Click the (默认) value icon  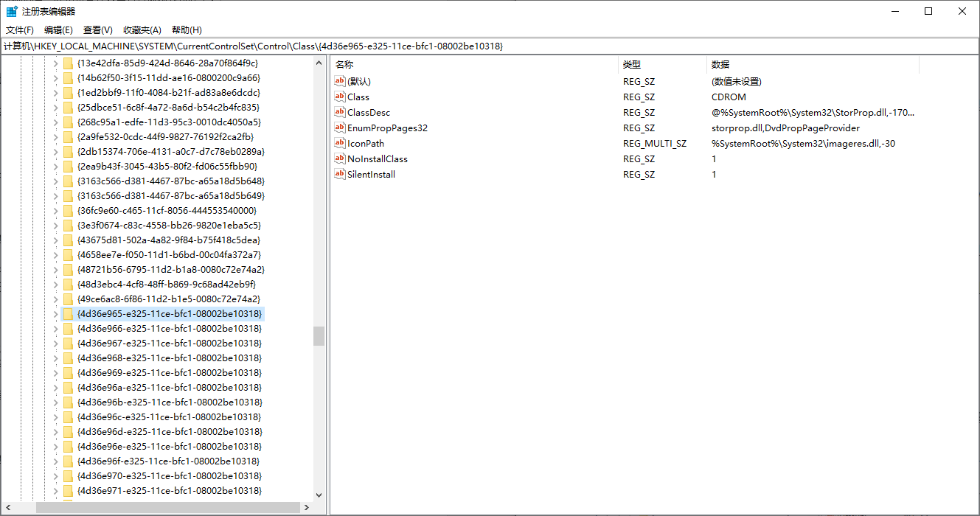tap(340, 81)
